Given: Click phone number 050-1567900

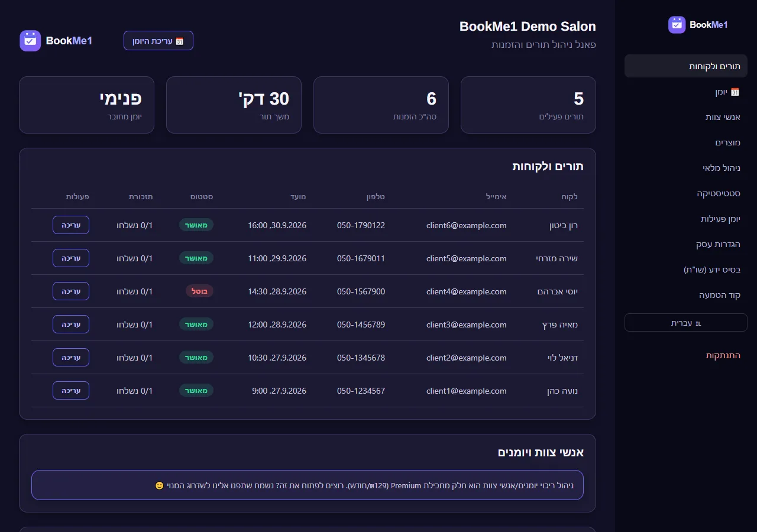Looking at the screenshot, I should (x=361, y=291).
